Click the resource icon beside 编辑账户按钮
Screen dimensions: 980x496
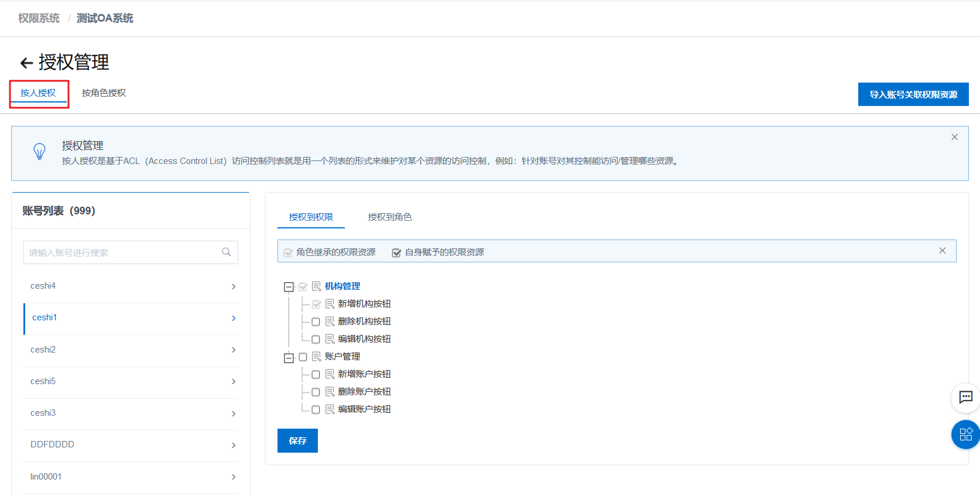[x=330, y=409]
